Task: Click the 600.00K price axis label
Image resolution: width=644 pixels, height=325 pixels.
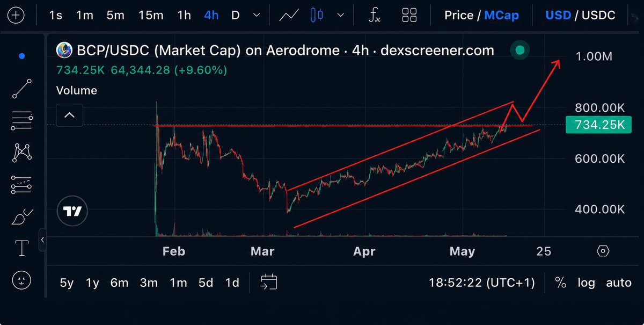Action: coord(599,158)
